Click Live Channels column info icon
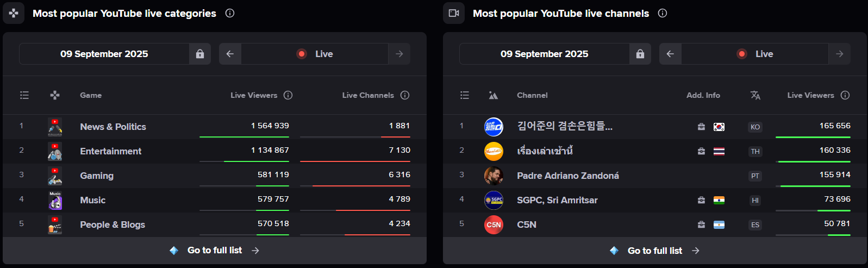Image resolution: width=868 pixels, height=268 pixels. point(405,95)
